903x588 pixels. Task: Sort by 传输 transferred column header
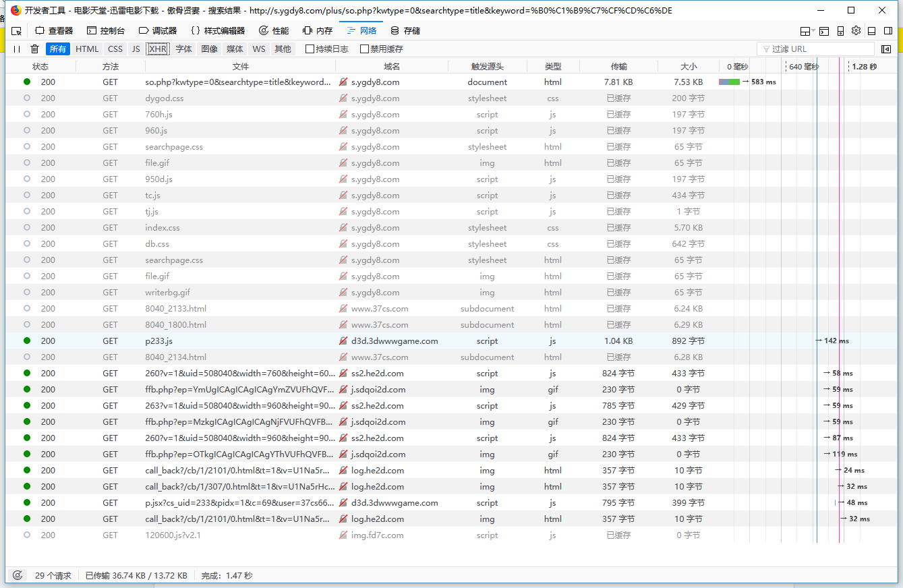pos(618,66)
